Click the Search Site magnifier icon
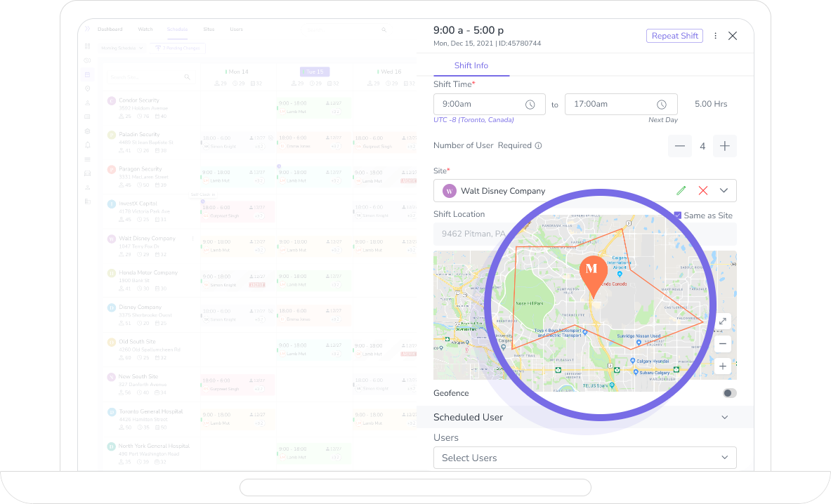 pyautogui.click(x=187, y=77)
